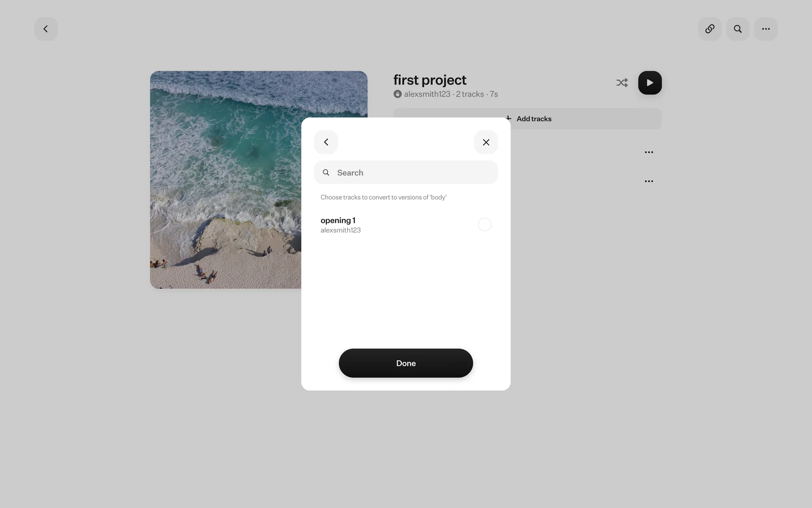Close the track conversion dialog
The height and width of the screenshot is (508, 812).
[x=486, y=142]
